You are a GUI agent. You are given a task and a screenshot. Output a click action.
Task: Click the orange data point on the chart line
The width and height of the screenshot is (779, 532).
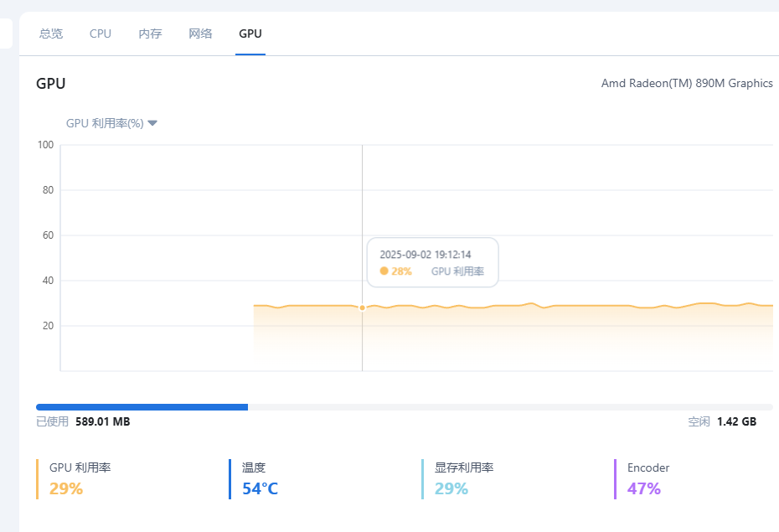tap(362, 308)
